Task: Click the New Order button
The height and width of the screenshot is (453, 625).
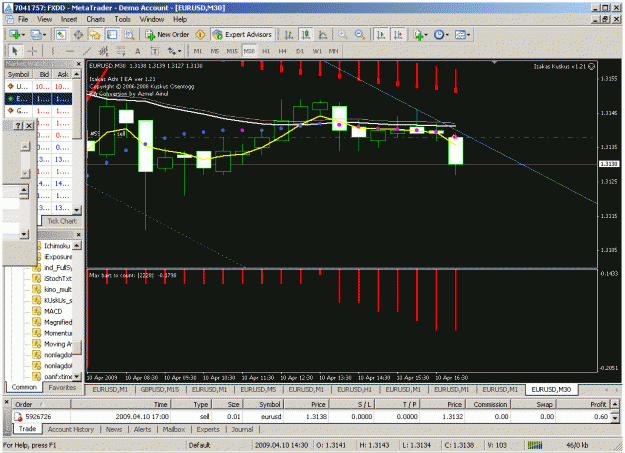Action: pos(167,35)
